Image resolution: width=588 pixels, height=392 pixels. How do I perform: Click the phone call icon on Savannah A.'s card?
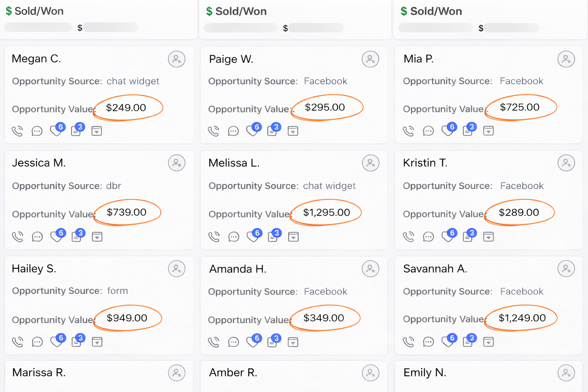coord(408,341)
